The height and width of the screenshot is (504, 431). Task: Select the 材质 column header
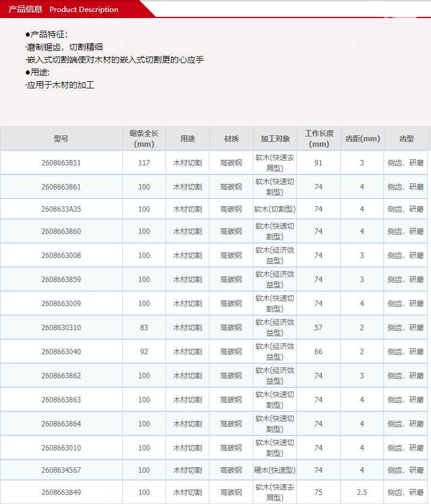point(231,139)
